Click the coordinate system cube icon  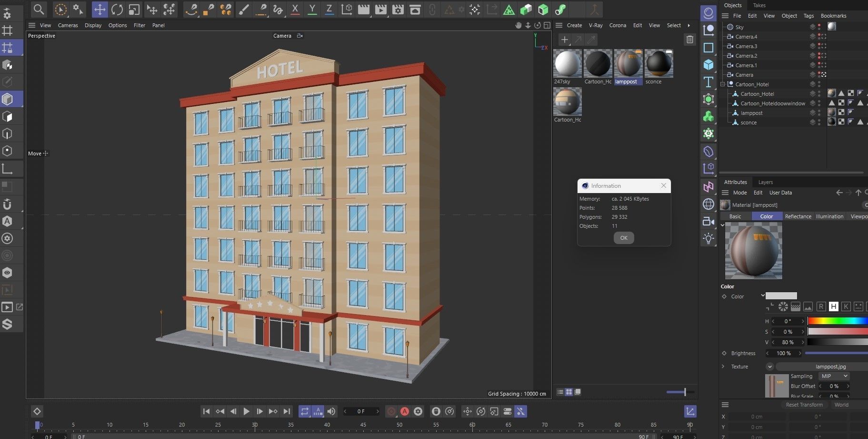[347, 9]
